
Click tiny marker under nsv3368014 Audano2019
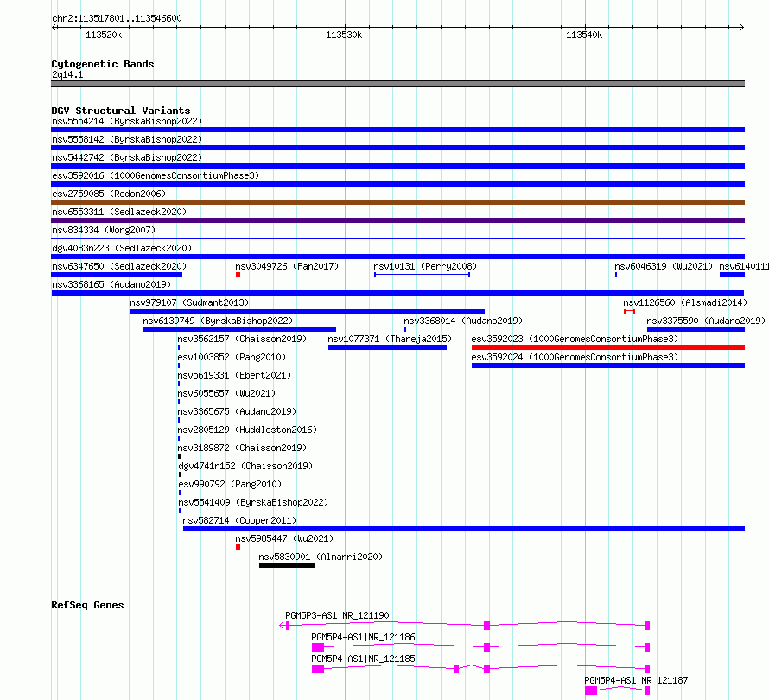pyautogui.click(x=405, y=329)
